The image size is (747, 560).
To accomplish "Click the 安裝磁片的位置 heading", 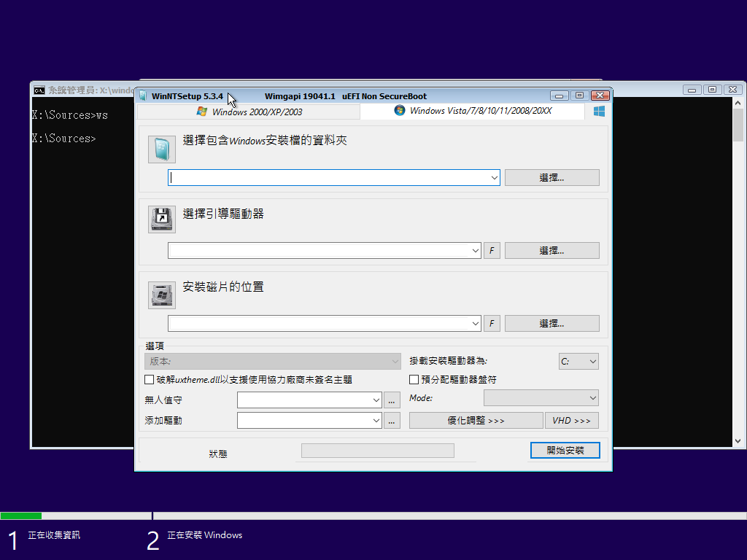I will click(x=223, y=287).
